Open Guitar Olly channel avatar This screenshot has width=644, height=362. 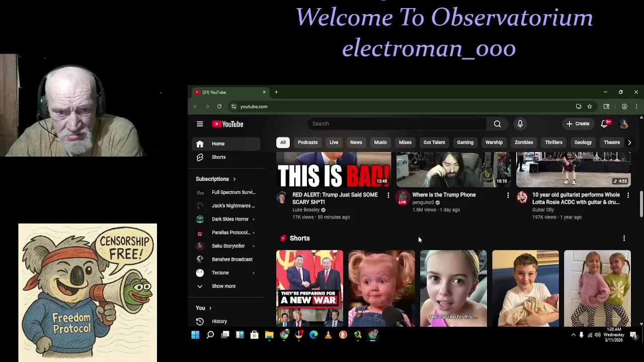pyautogui.click(x=522, y=197)
